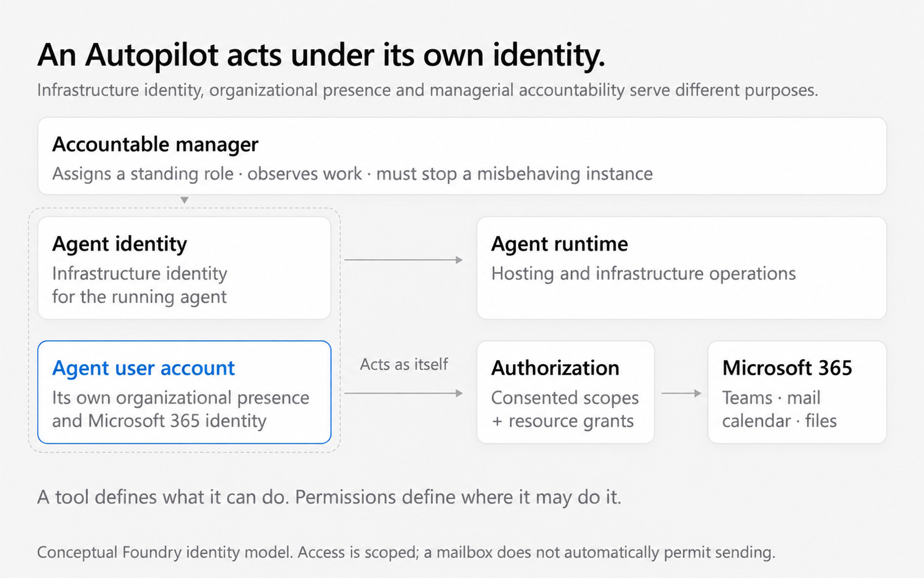The width and height of the screenshot is (924, 578).
Task: Click the 'Accountable manager' card heading
Action: [x=155, y=144]
